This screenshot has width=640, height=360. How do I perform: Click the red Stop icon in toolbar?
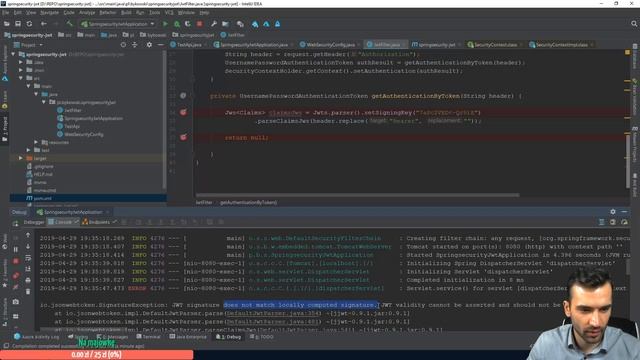pos(199,24)
